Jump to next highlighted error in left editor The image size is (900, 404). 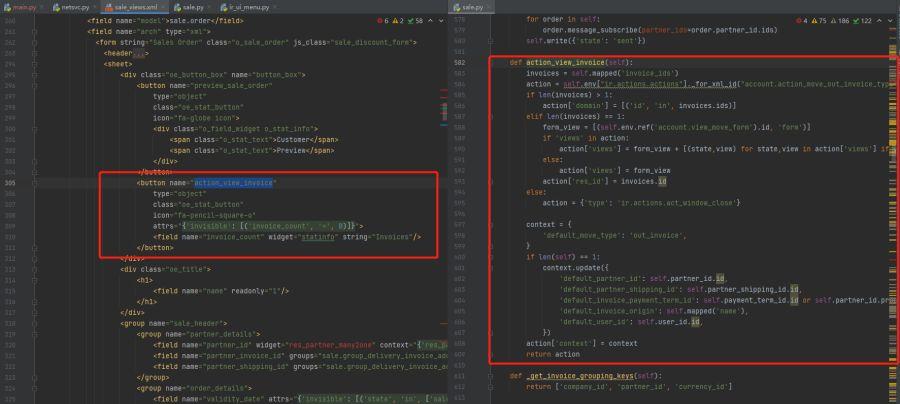point(441,21)
